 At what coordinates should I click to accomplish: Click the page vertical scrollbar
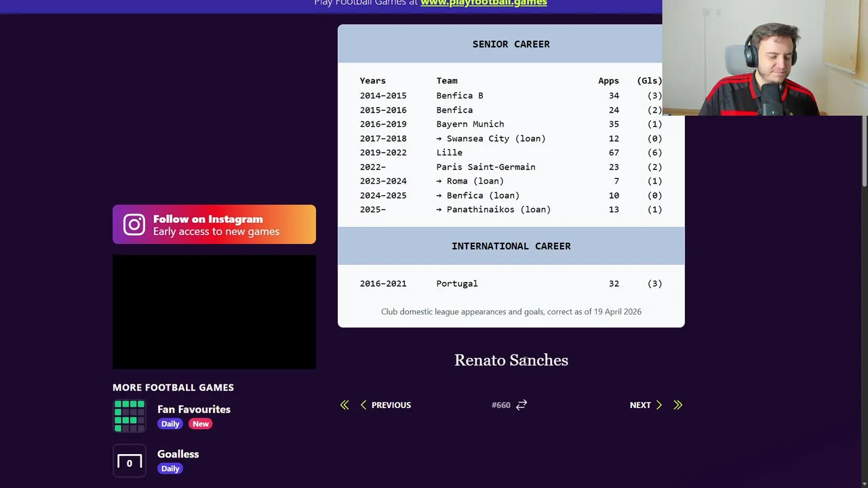[x=864, y=152]
